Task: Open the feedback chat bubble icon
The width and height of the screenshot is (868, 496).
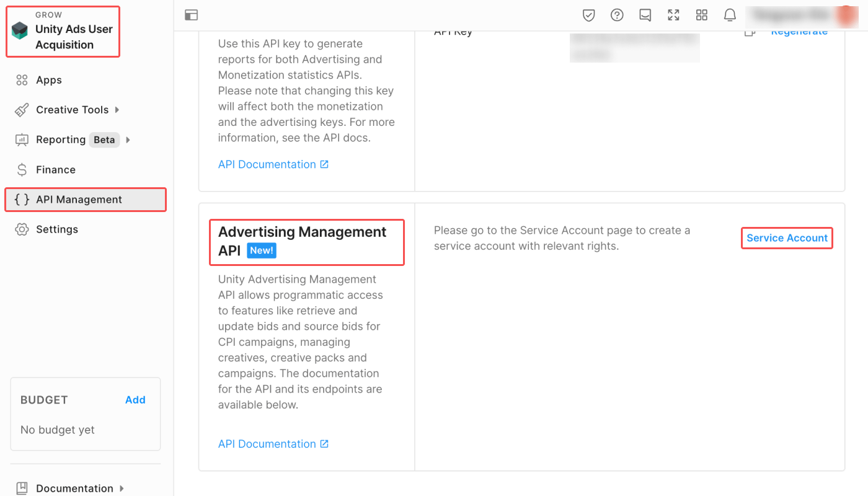Action: [x=645, y=15]
